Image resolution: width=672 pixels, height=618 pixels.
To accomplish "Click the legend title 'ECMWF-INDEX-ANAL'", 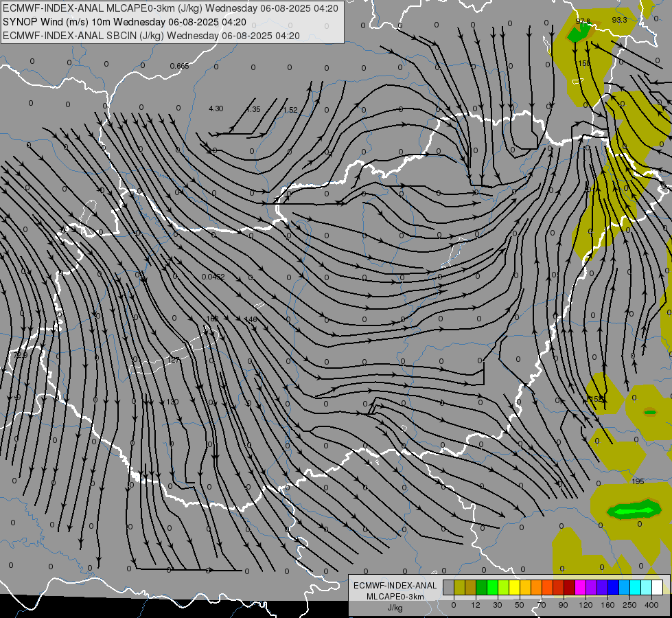I will coord(395,586).
